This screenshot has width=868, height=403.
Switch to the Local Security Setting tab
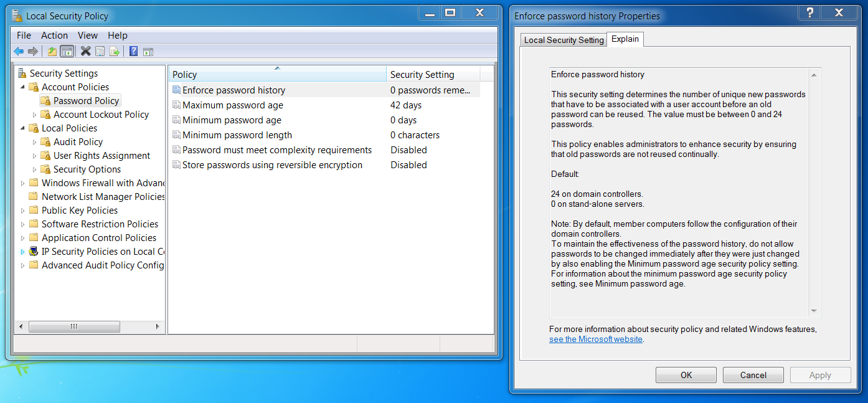563,39
